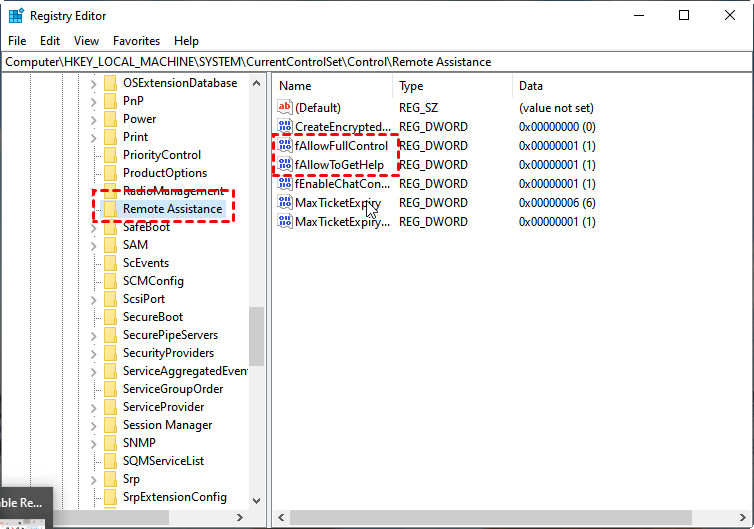This screenshot has height=529, width=754.
Task: Expand the Power key
Action: (x=93, y=120)
